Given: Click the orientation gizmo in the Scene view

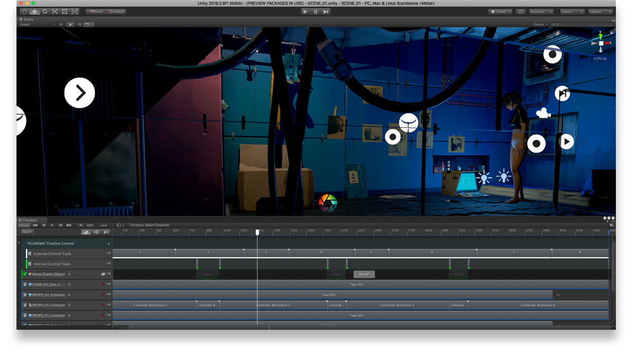Looking at the screenshot, I should point(601,43).
